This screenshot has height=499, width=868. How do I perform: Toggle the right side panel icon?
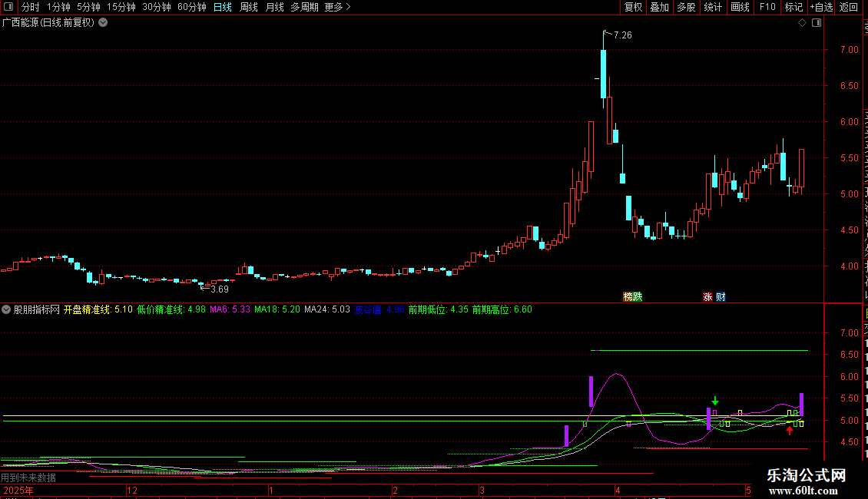(817, 23)
